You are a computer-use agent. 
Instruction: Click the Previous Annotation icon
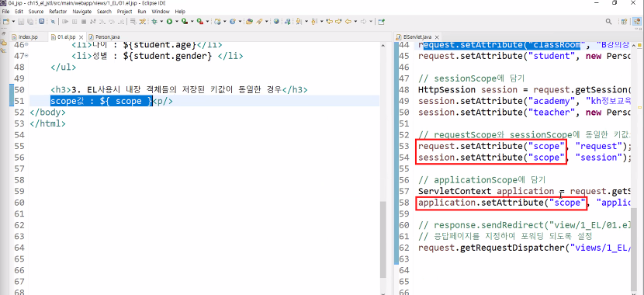click(313, 22)
